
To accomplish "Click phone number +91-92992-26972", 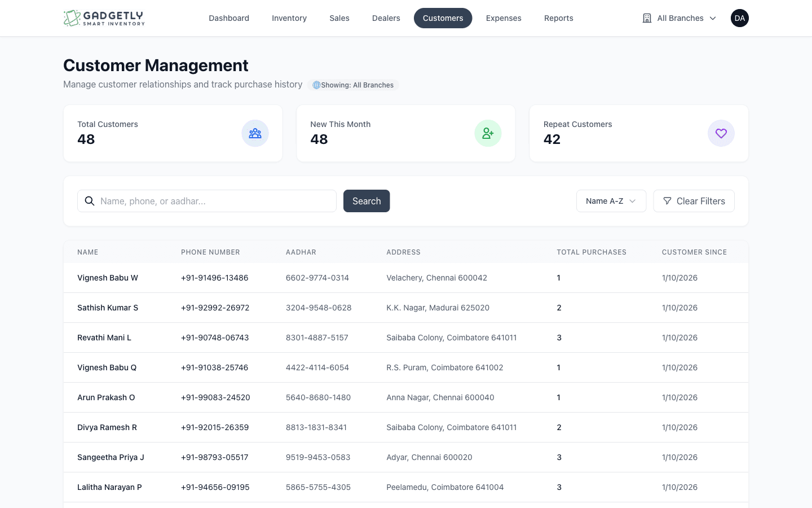I will 215,308.
